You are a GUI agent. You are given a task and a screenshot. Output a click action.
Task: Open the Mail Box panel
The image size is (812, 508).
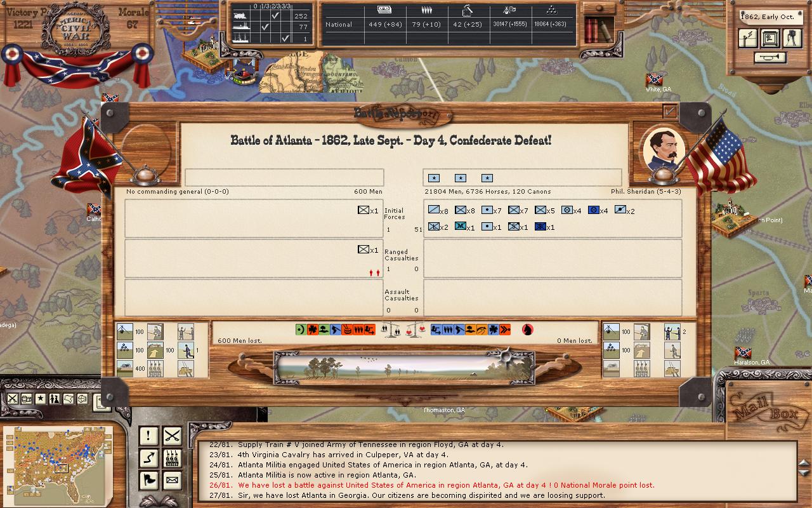[760, 408]
